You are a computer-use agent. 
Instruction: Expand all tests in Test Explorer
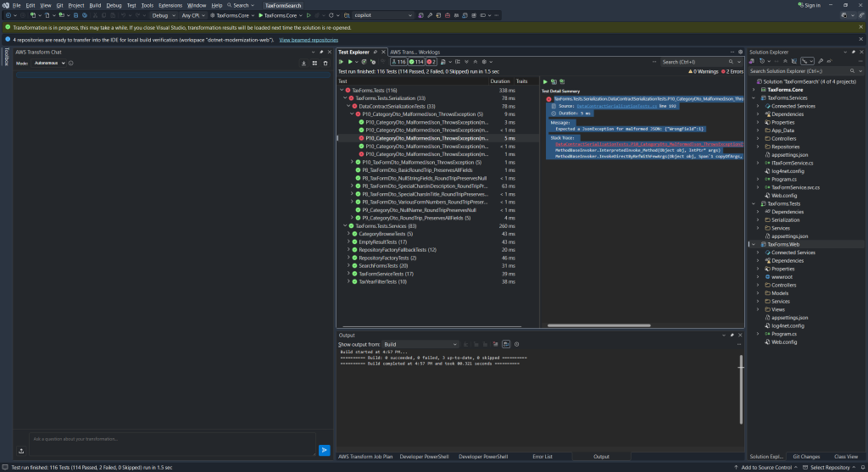pyautogui.click(x=466, y=62)
